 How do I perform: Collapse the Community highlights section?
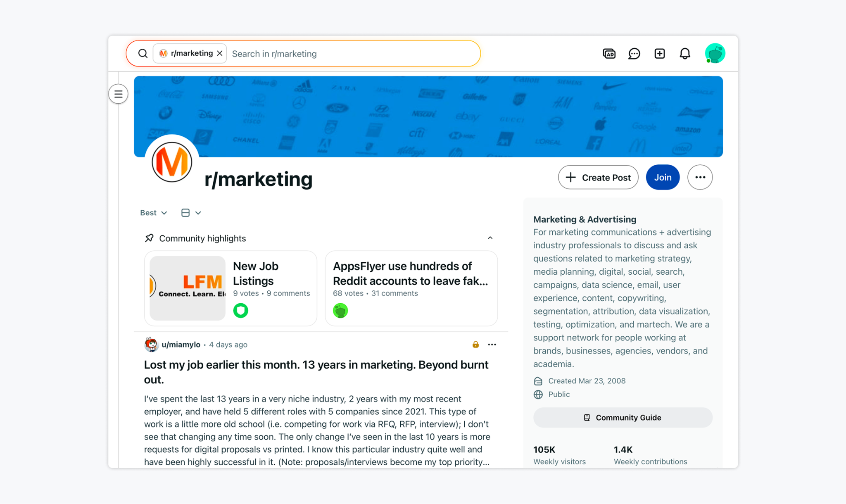tap(490, 238)
